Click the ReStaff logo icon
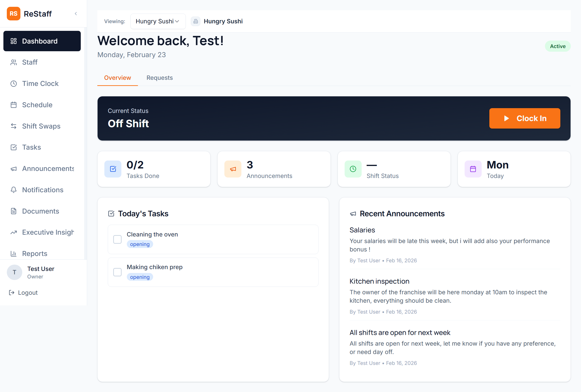Viewport: 581px width, 392px height. click(x=14, y=14)
